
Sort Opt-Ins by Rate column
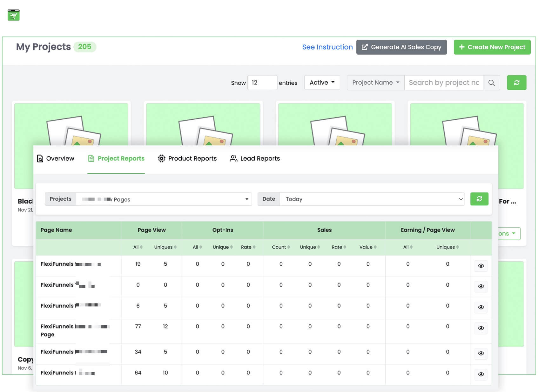(x=248, y=247)
